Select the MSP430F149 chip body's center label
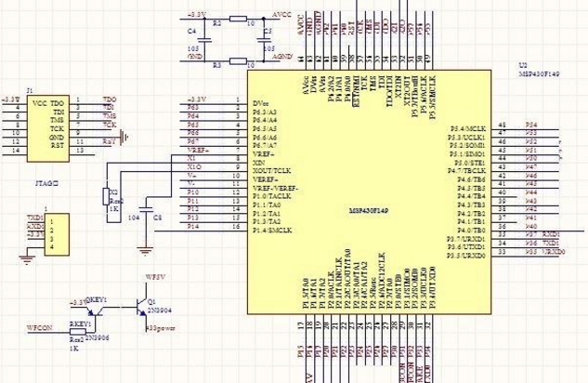 coord(368,210)
